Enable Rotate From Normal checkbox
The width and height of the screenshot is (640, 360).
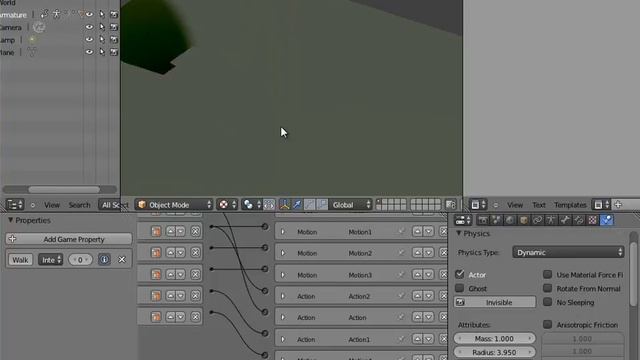coord(548,288)
